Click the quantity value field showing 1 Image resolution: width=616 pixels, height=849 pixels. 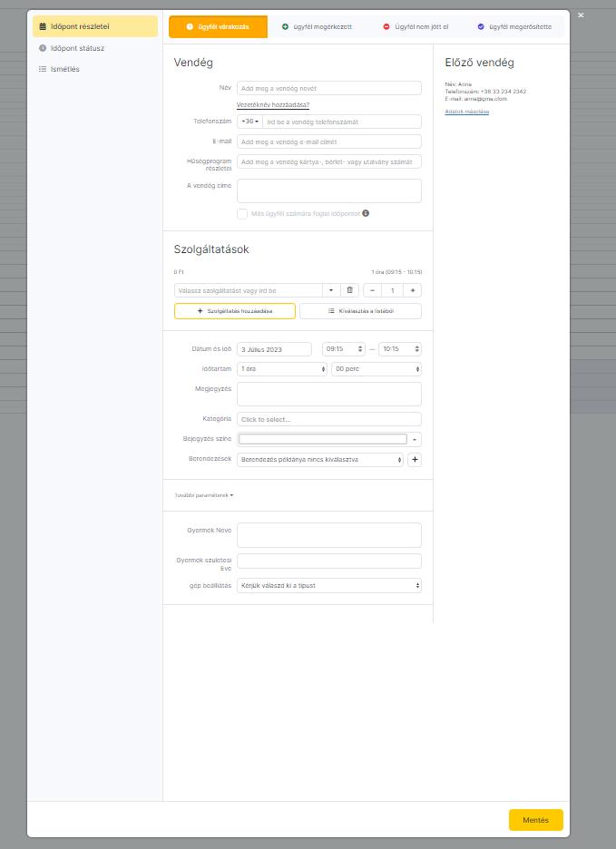click(393, 290)
